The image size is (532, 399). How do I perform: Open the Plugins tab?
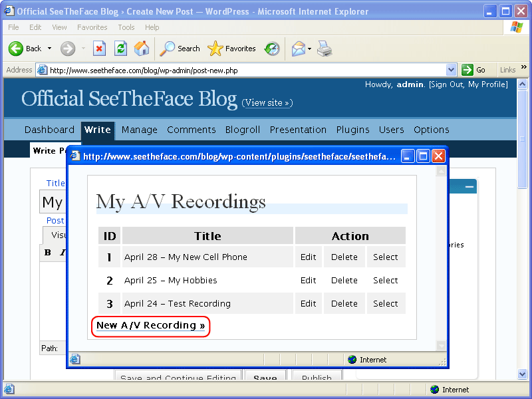[x=353, y=130]
